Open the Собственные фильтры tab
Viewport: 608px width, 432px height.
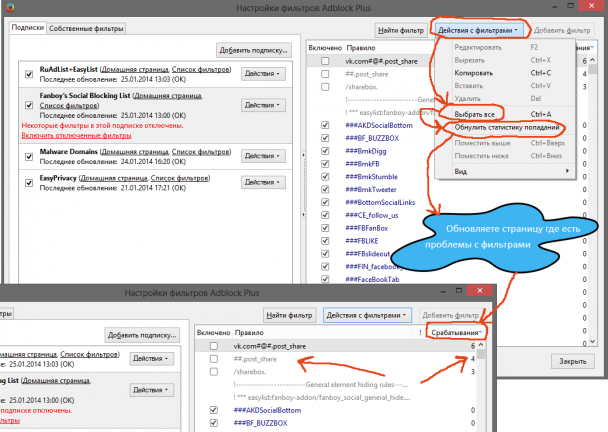[x=86, y=28]
